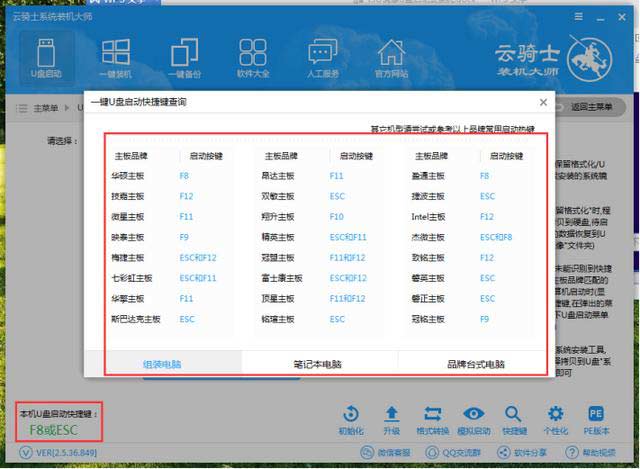Switch to the 品牌台式电脑 tab

coord(476,364)
